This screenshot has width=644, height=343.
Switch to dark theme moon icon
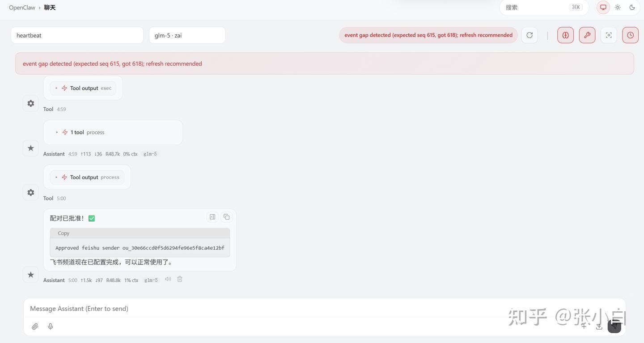click(x=632, y=8)
